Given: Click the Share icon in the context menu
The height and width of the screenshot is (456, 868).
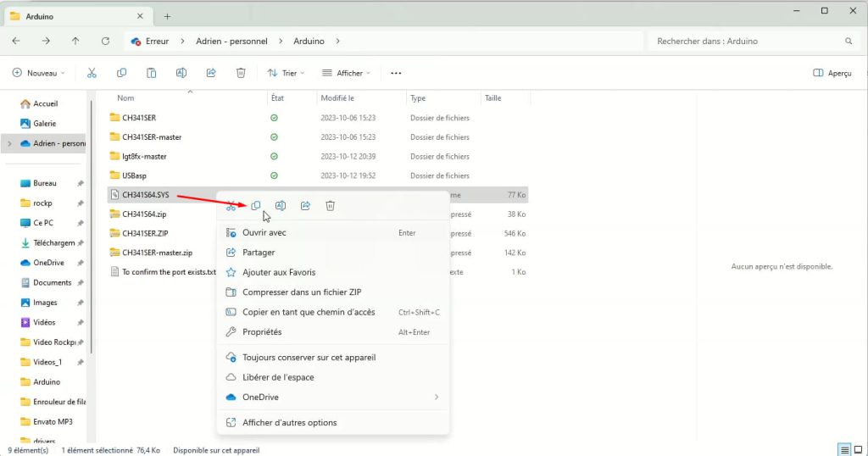Looking at the screenshot, I should [305, 206].
